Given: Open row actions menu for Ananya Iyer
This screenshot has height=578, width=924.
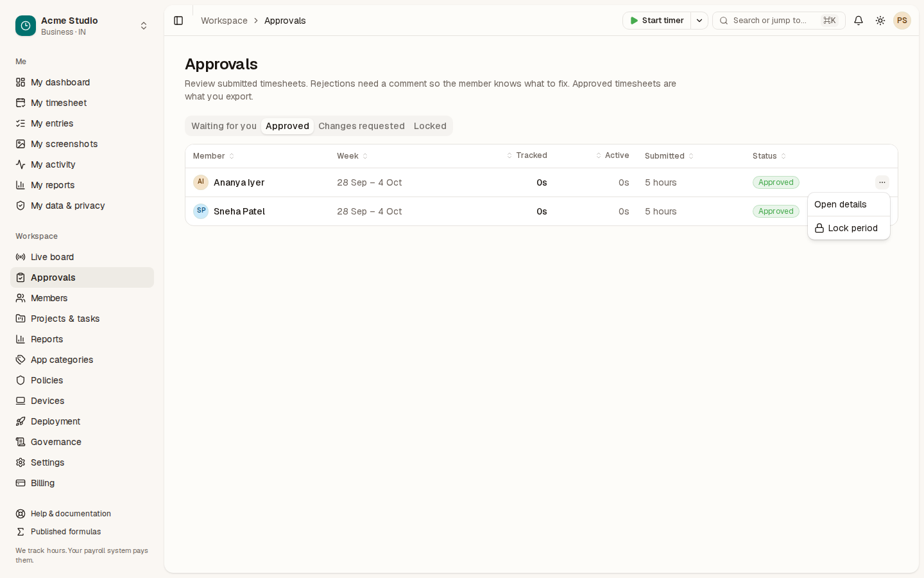Looking at the screenshot, I should 882,182.
